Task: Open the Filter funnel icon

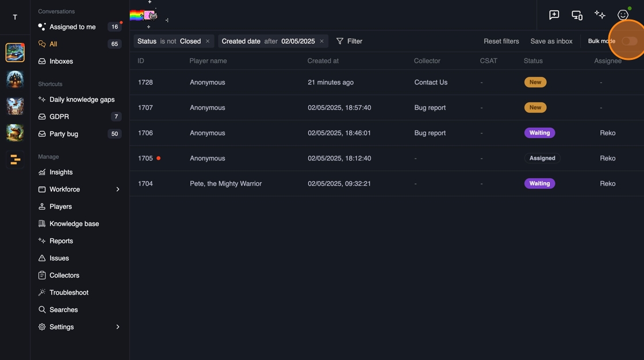Action: point(340,41)
